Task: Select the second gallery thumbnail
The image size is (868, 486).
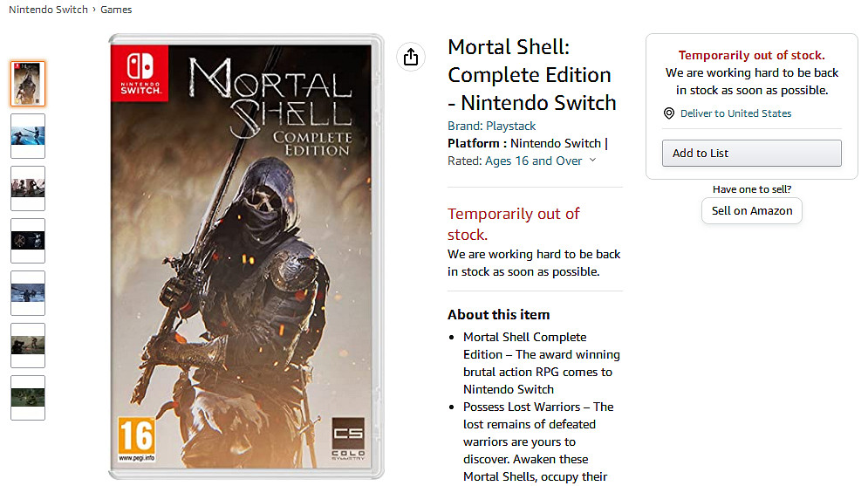Action: (28, 136)
